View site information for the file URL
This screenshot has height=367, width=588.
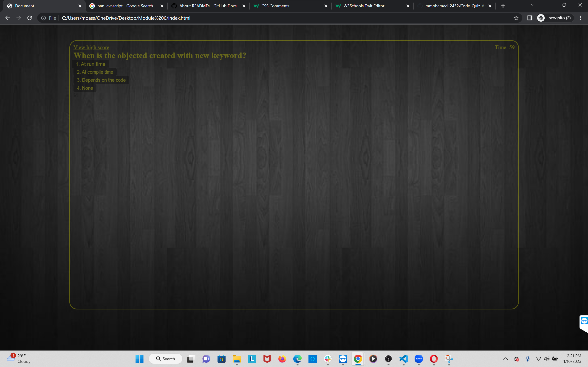(x=43, y=18)
